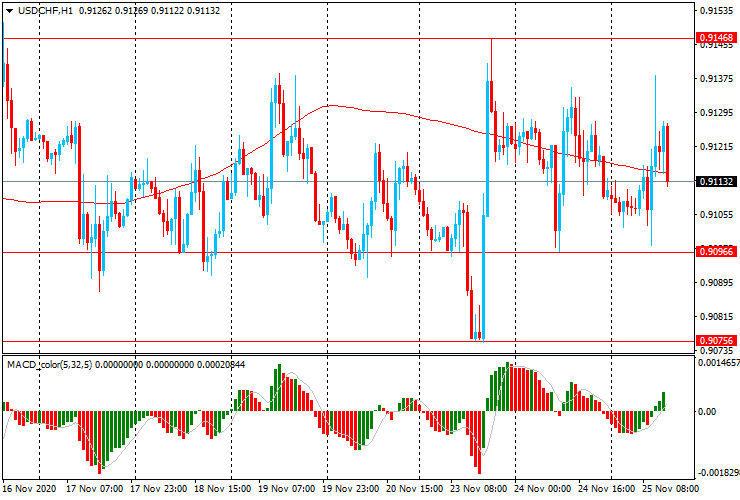Click the 17 Nov 07:00 time label

point(95,490)
